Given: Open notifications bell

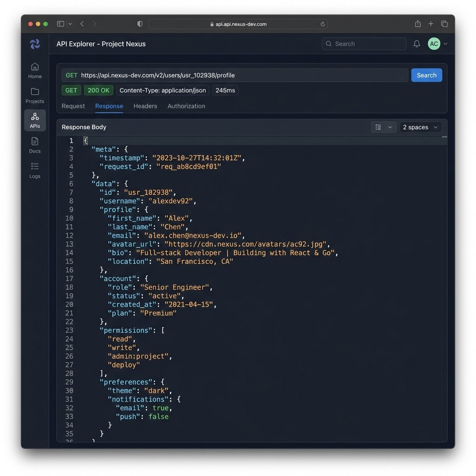Looking at the screenshot, I should [417, 44].
